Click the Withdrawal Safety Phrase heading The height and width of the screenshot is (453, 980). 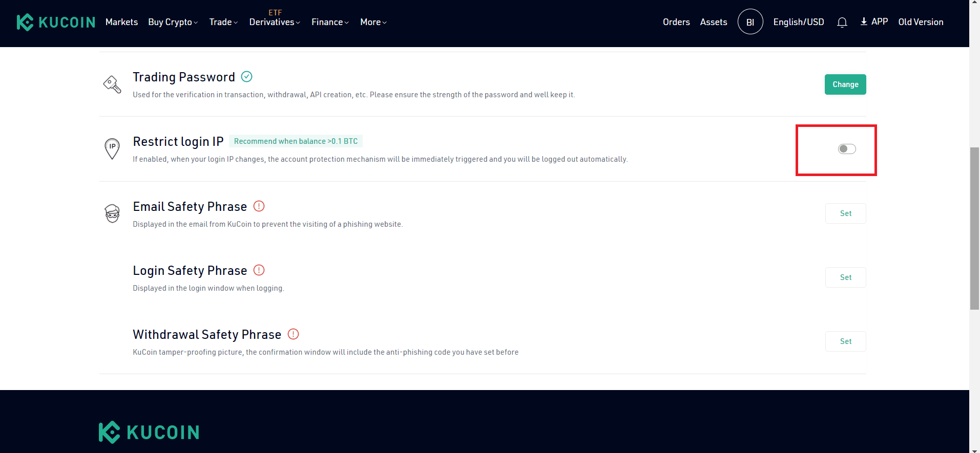click(207, 334)
